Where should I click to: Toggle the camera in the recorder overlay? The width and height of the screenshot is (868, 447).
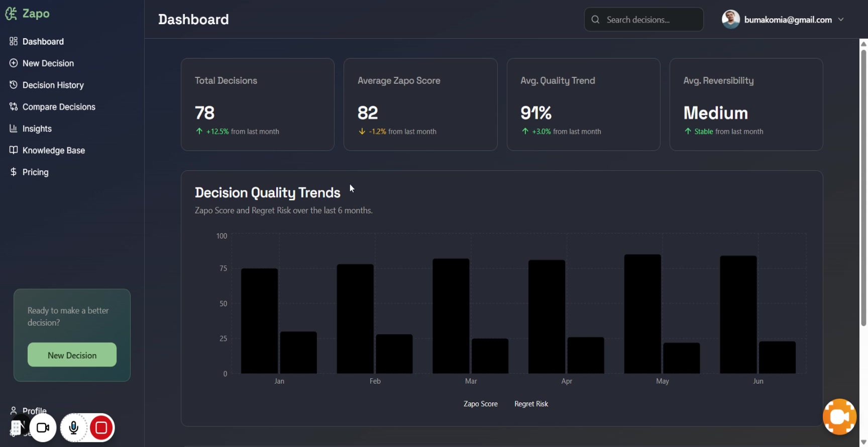tap(43, 428)
